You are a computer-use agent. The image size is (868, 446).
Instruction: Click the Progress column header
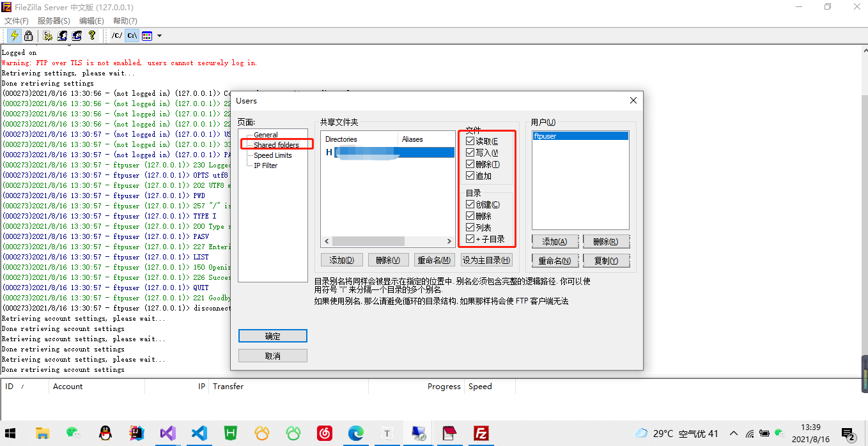click(416, 387)
